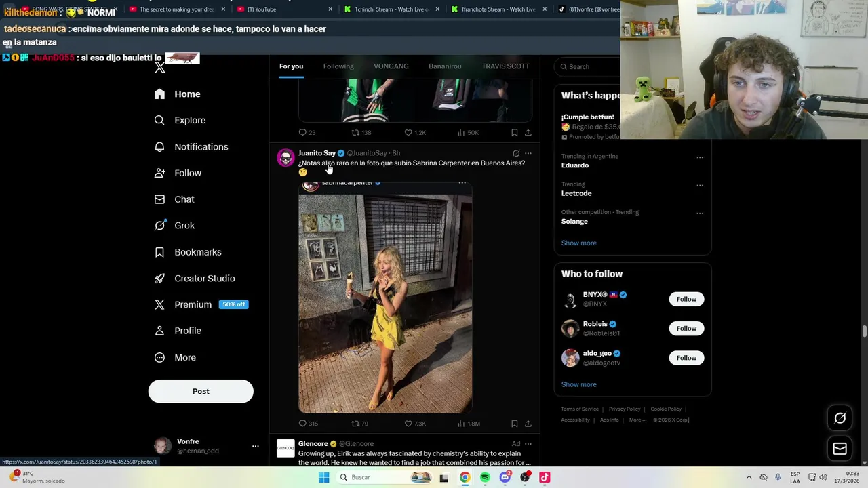This screenshot has height=488, width=868.
Task: Switch to the 1chinchi Stream browser tab
Action: coord(391,9)
